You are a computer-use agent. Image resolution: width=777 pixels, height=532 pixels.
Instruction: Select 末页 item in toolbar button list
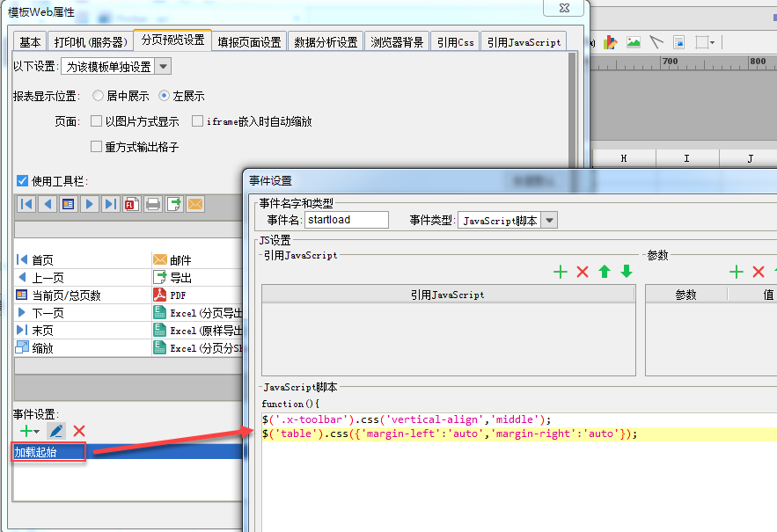click(83, 331)
